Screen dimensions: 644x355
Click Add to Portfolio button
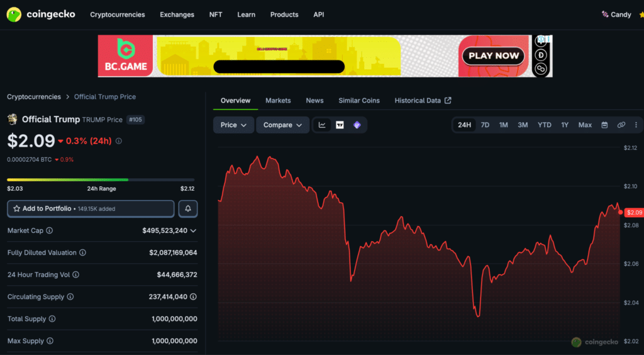[91, 209]
